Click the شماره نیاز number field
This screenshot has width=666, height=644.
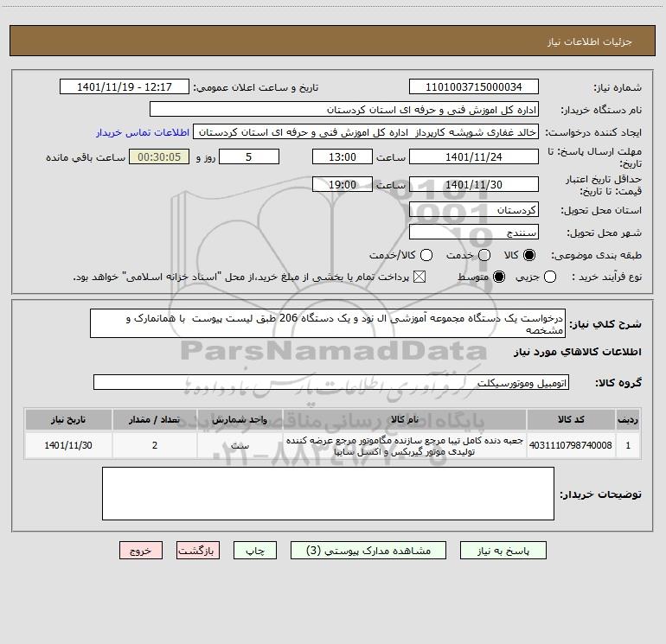(x=474, y=86)
